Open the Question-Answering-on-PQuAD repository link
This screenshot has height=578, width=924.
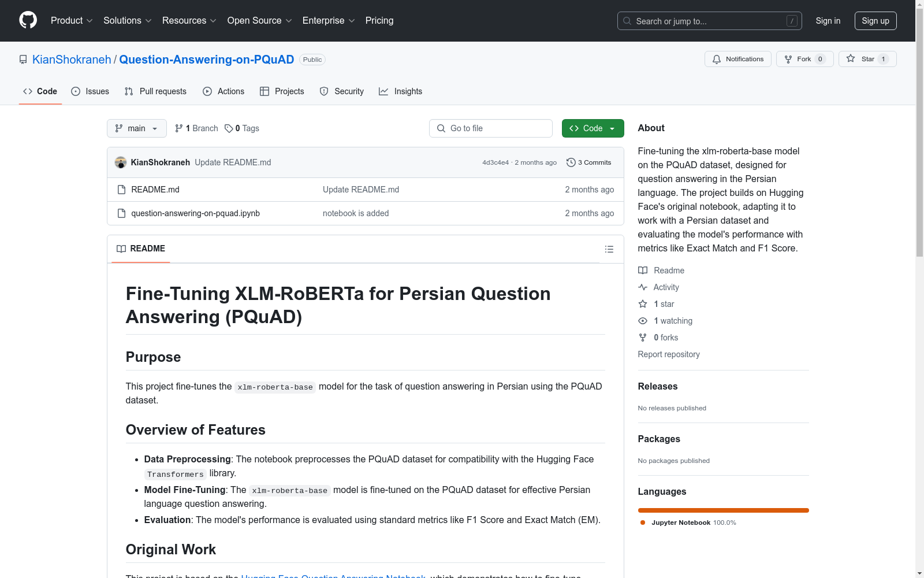(207, 60)
